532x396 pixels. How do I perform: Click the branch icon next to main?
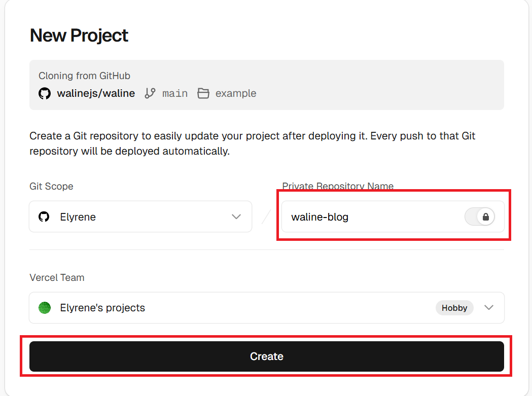coord(150,93)
